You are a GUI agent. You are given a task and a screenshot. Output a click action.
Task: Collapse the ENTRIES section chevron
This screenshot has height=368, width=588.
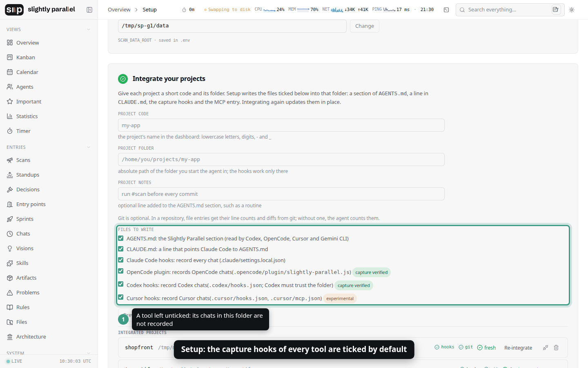(x=89, y=147)
